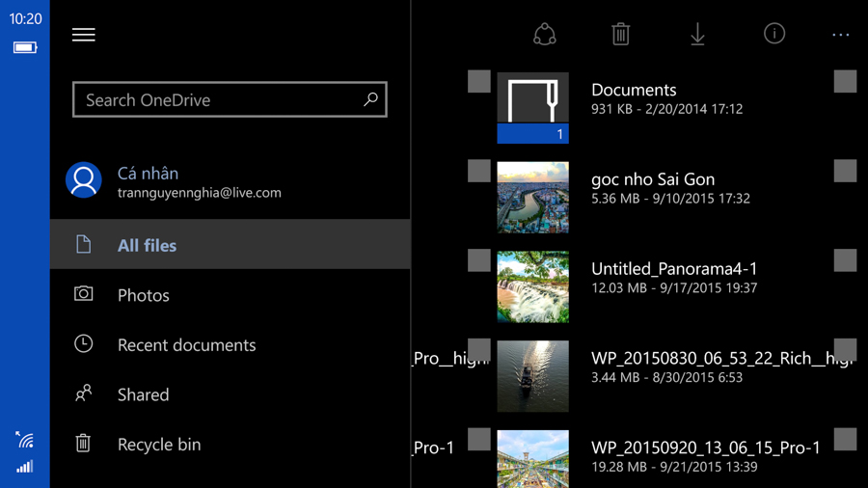Tick the checkbox right of Documents folder
The image size is (868, 488).
click(x=845, y=81)
